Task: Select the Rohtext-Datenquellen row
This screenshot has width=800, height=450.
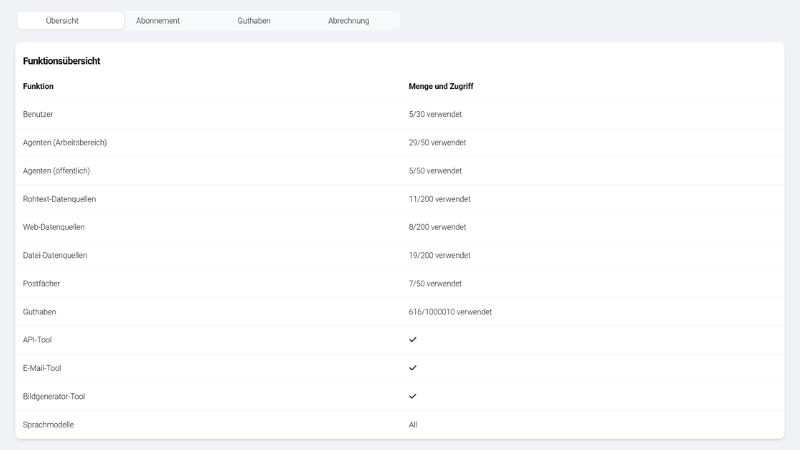Action: (x=399, y=199)
